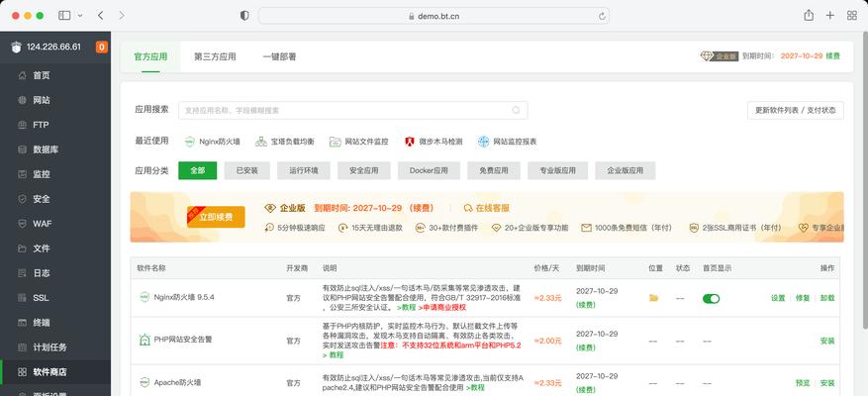Click (续费) link in the banner
This screenshot has width=868, height=396.
click(x=421, y=208)
